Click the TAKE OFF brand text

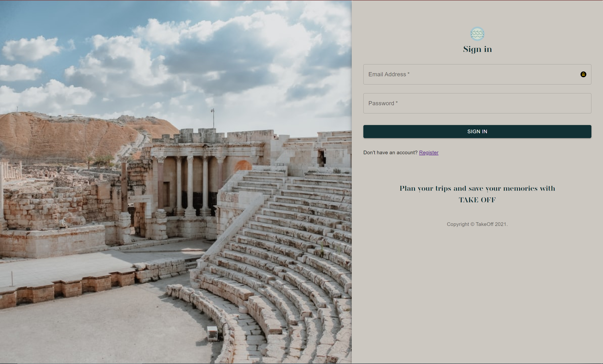coord(477,200)
